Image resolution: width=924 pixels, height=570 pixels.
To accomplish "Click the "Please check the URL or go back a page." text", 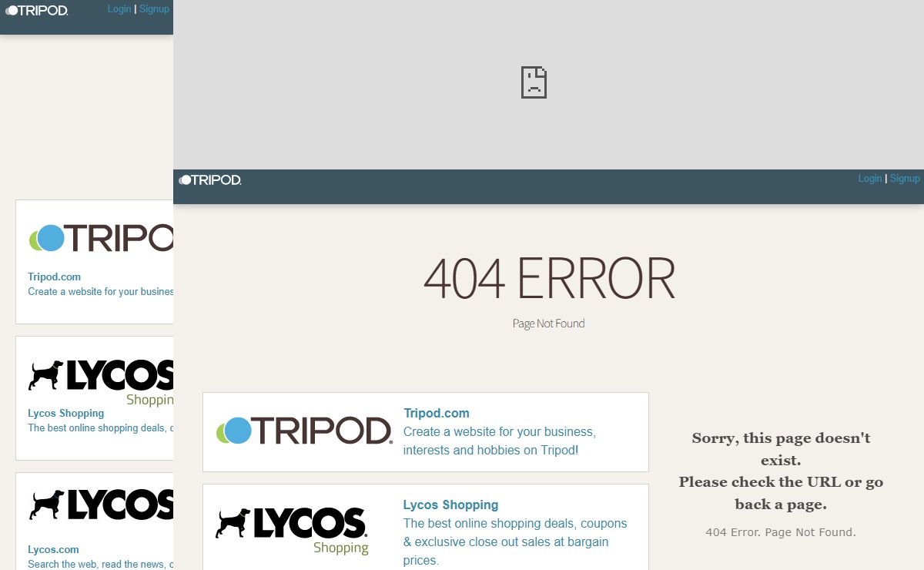I will (781, 493).
